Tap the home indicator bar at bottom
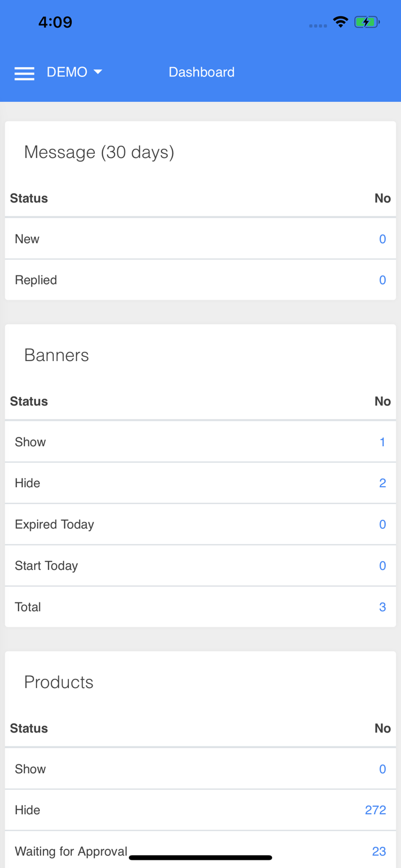This screenshot has height=868, width=401. tap(200, 857)
